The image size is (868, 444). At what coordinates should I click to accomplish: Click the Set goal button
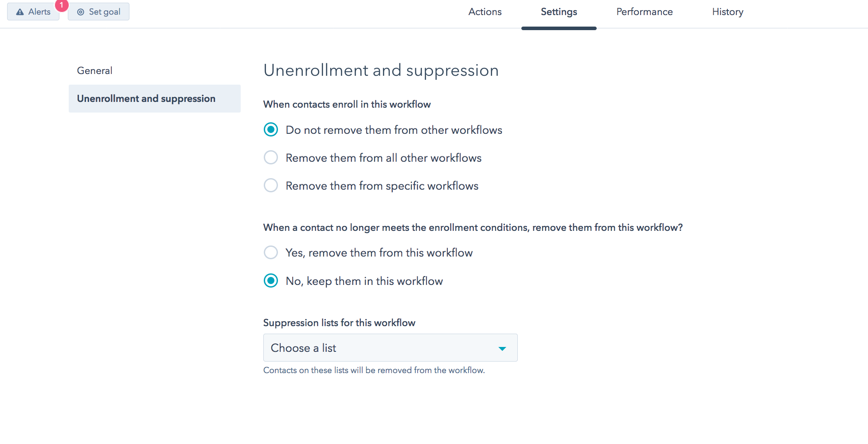pos(98,12)
